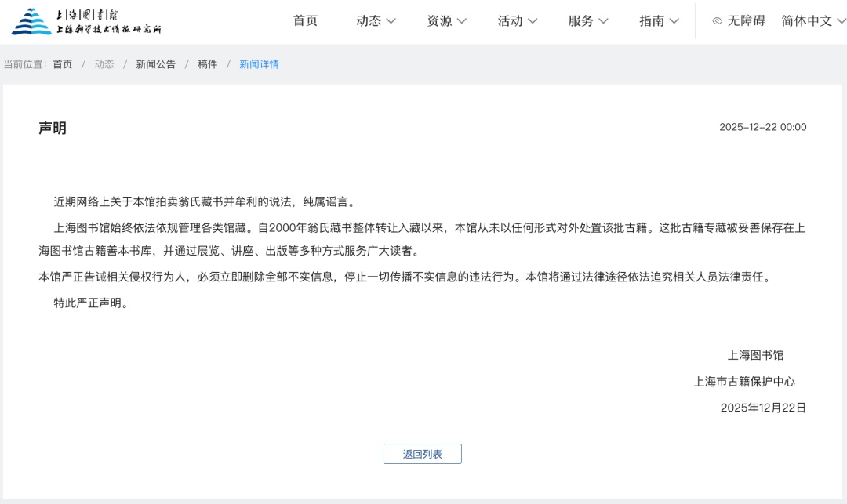Select 首页 in the main navigation
Screen dimensions: 847x504
(305, 21)
